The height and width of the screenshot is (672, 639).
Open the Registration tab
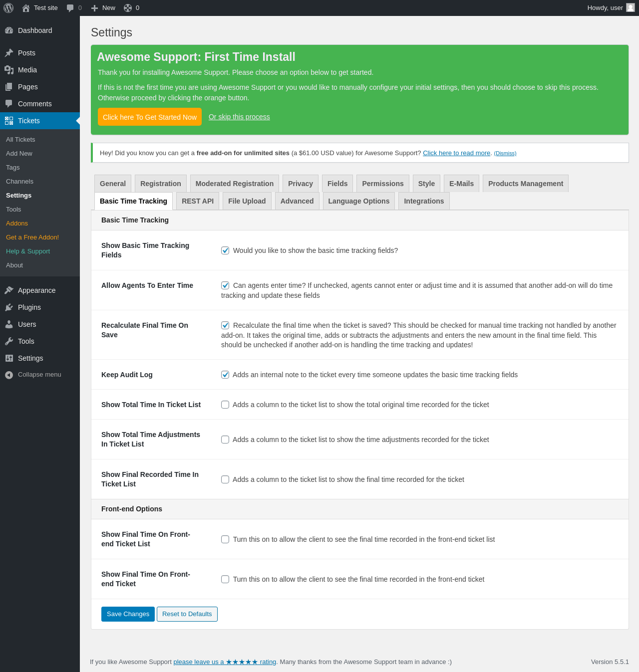point(161,184)
